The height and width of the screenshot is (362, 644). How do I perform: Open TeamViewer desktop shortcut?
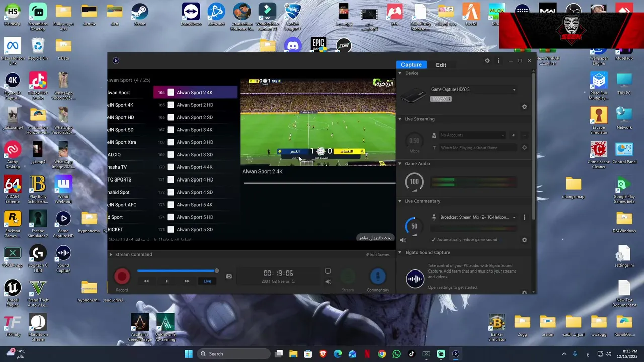click(191, 15)
